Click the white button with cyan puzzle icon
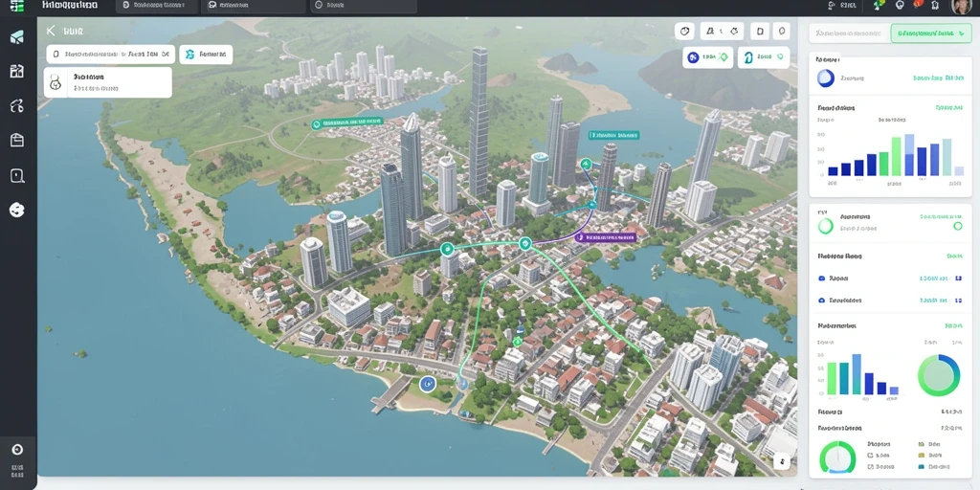 [x=206, y=55]
